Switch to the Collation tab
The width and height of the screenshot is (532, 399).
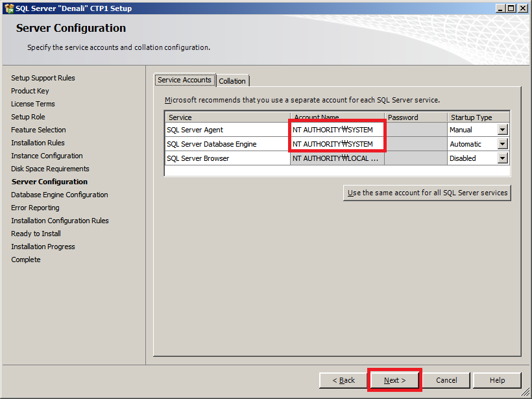(x=232, y=81)
